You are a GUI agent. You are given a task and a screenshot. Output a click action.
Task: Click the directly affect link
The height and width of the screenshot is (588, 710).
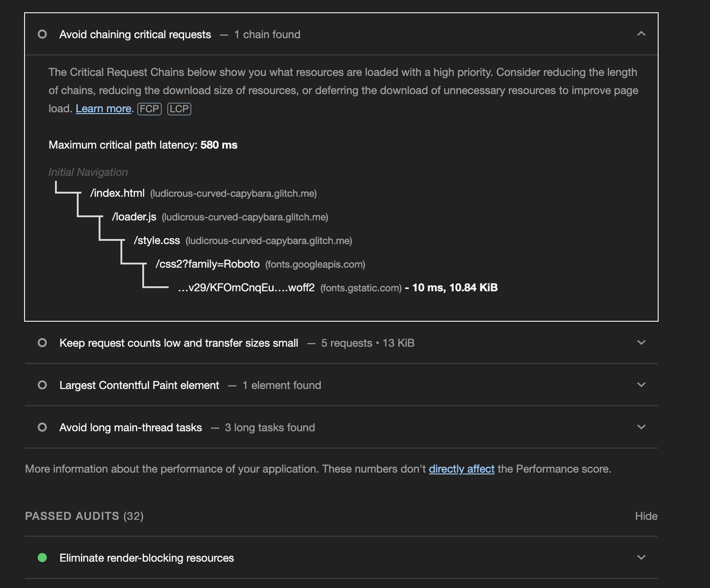pyautogui.click(x=461, y=468)
